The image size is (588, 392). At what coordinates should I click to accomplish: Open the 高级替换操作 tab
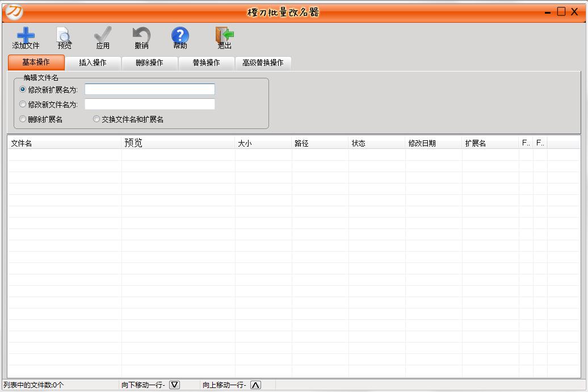coord(263,62)
